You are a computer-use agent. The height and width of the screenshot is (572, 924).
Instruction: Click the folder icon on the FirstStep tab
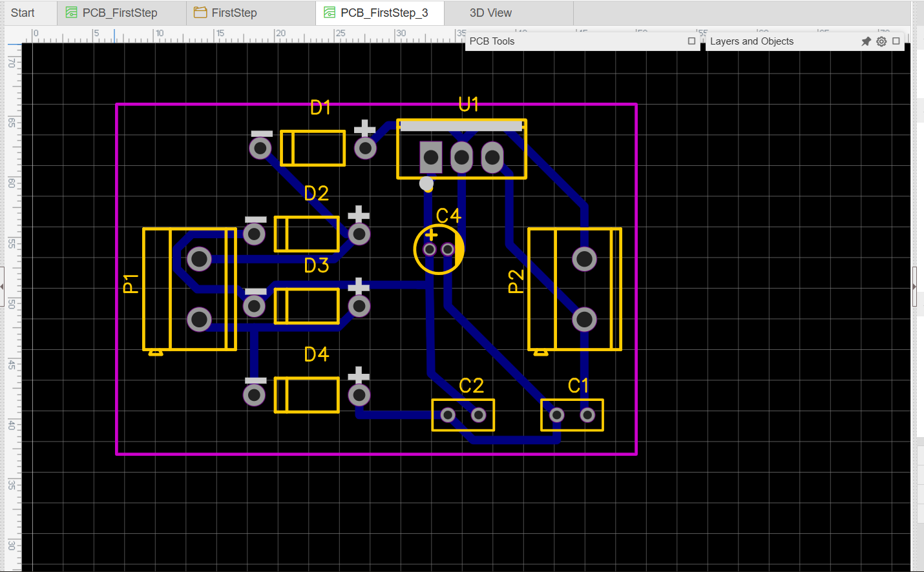tap(199, 12)
